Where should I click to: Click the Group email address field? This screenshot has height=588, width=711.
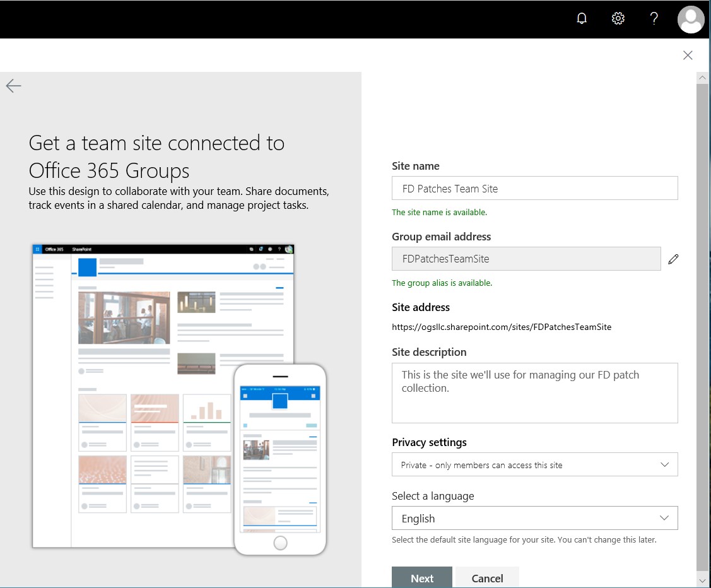pos(526,259)
